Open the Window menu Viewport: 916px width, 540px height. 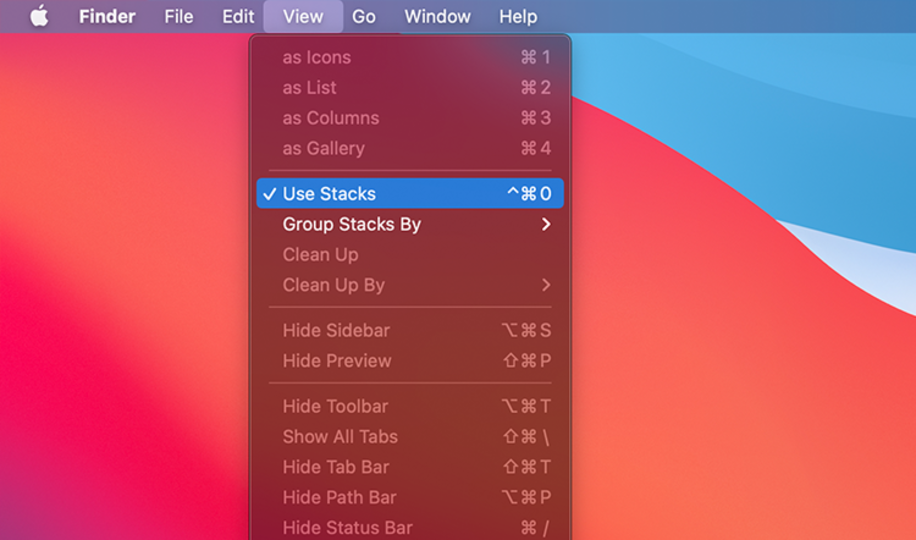click(x=438, y=16)
